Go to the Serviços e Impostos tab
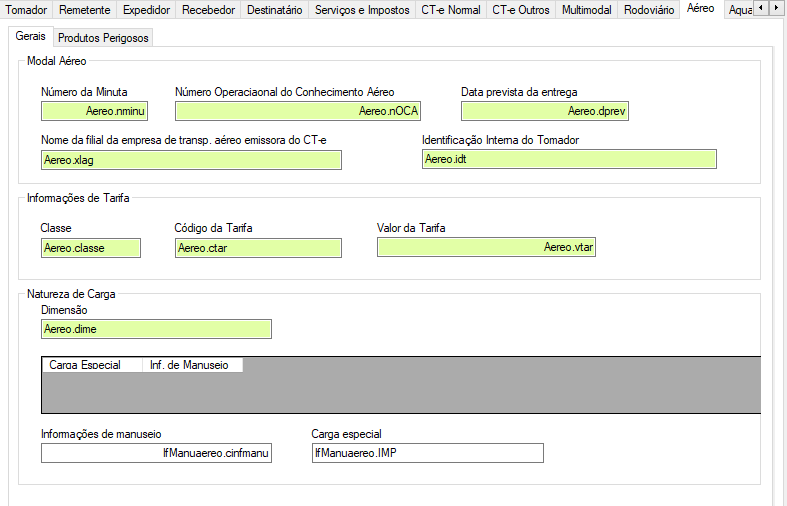This screenshot has width=787, height=506. 361,10
